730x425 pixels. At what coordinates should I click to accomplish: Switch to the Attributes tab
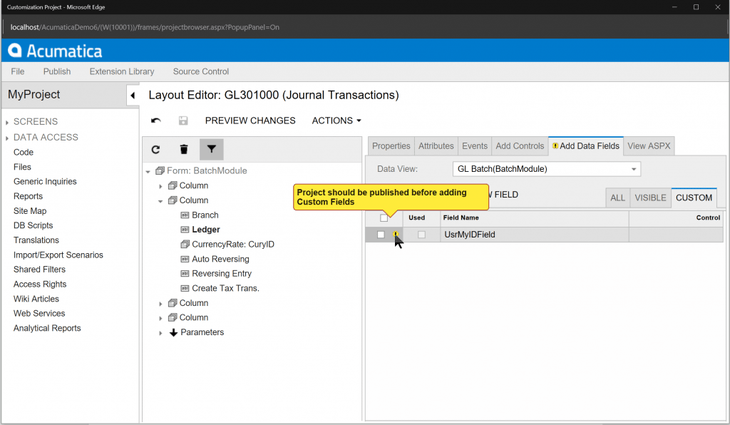coord(436,146)
